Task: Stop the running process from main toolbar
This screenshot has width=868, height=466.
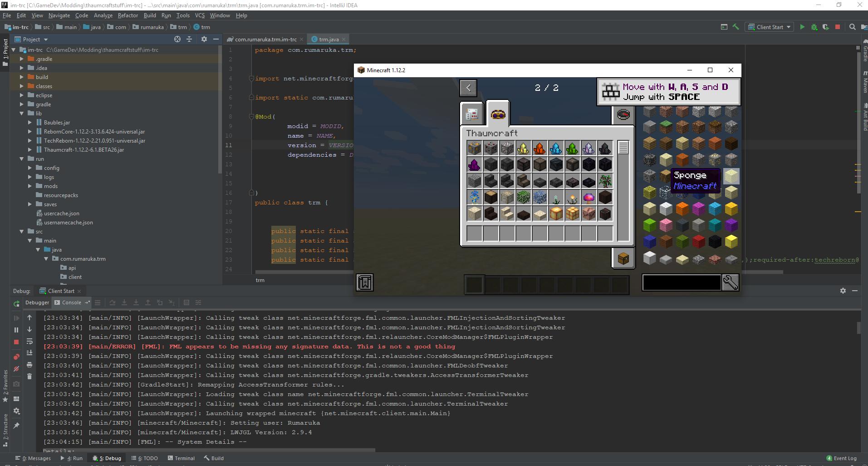Action: 838,27
